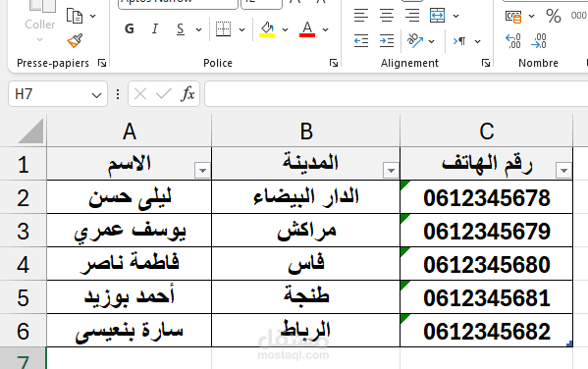The width and height of the screenshot is (588, 369).
Task: Open filter dropdown for الاسم column
Action: click(x=202, y=171)
